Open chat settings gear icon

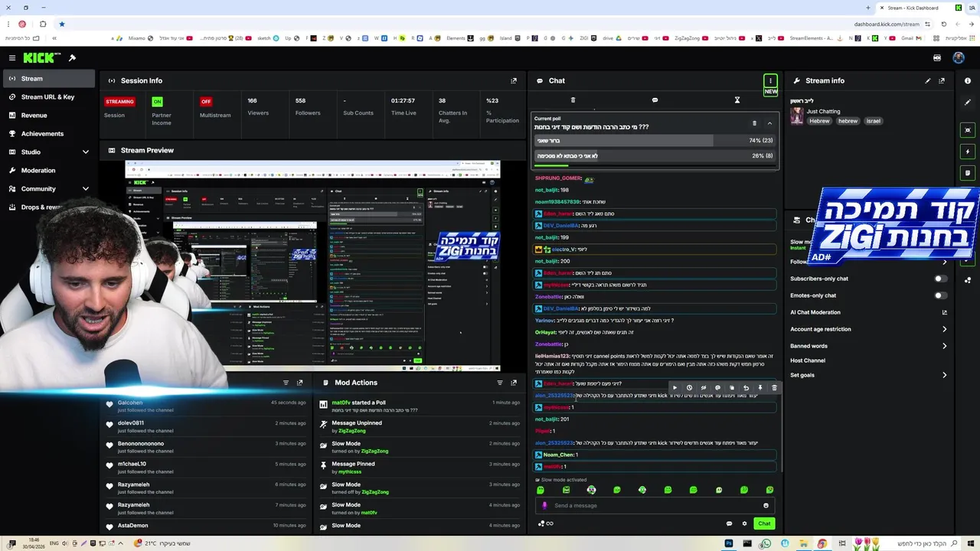tap(744, 523)
